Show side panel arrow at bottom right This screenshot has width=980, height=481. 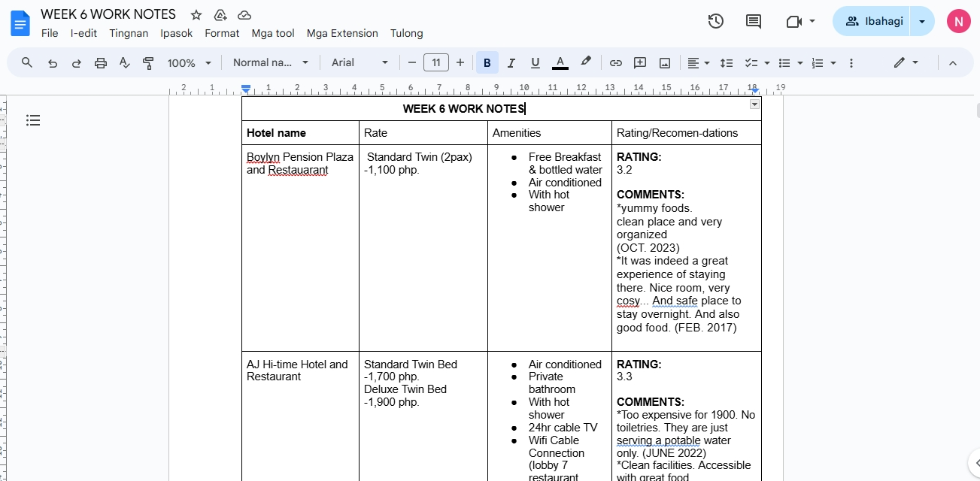coord(975,462)
